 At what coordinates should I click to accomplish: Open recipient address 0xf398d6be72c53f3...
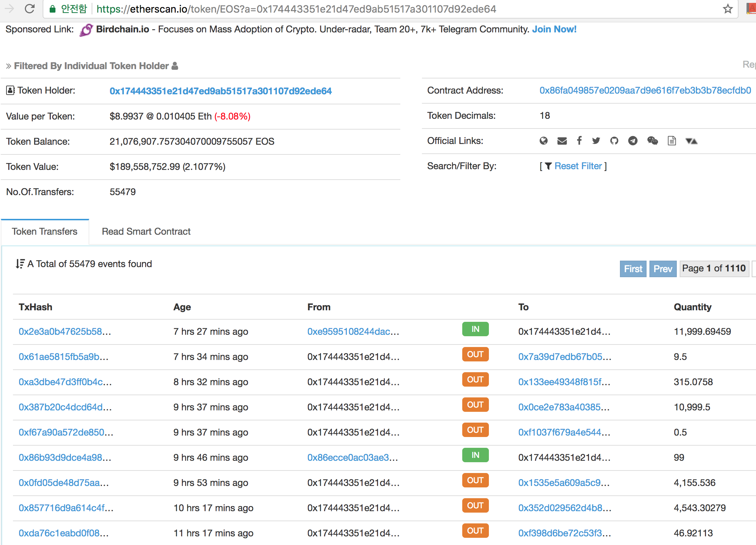pyautogui.click(x=564, y=533)
